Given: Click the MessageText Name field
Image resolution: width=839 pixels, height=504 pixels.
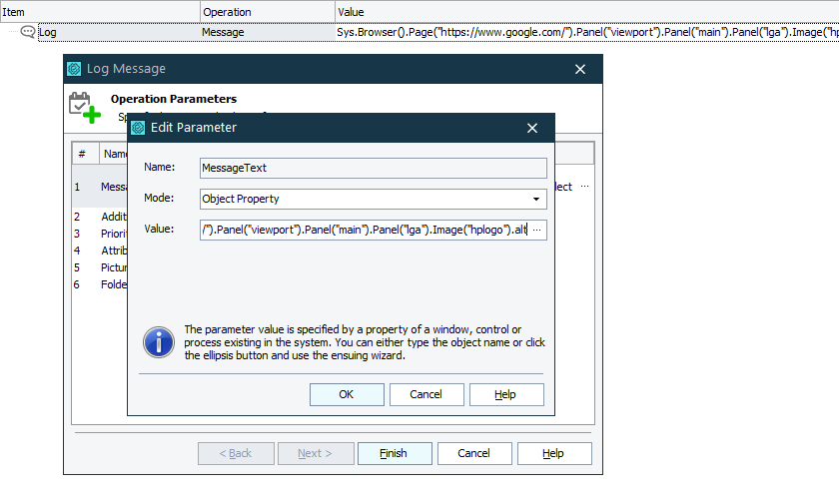Looking at the screenshot, I should 373,168.
